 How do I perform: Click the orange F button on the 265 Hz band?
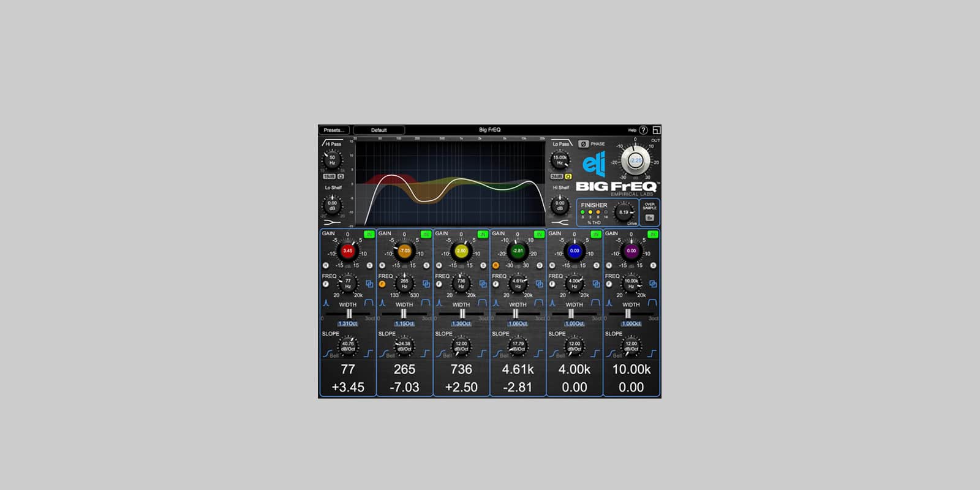[x=382, y=284]
